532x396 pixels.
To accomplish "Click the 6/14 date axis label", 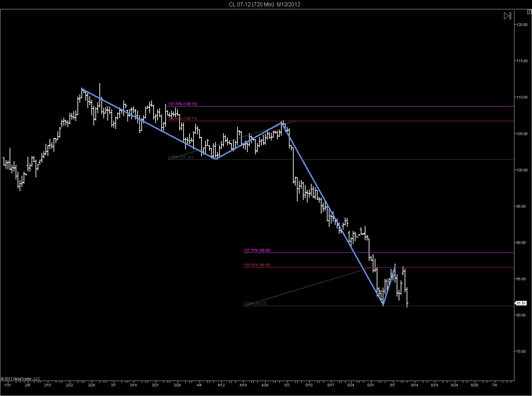I will click(x=415, y=385).
